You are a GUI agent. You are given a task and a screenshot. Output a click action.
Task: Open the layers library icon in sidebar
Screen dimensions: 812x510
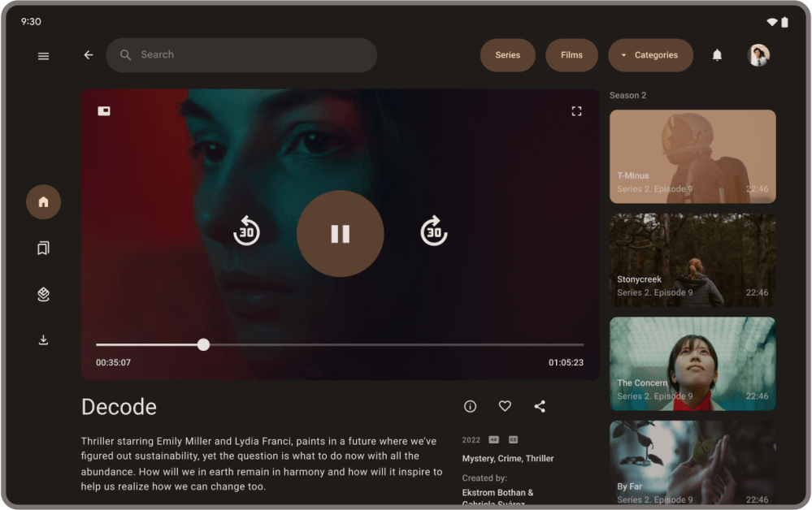43,294
